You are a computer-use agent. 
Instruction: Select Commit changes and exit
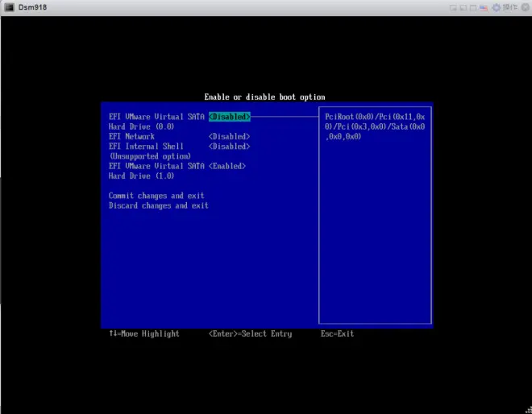pos(156,196)
